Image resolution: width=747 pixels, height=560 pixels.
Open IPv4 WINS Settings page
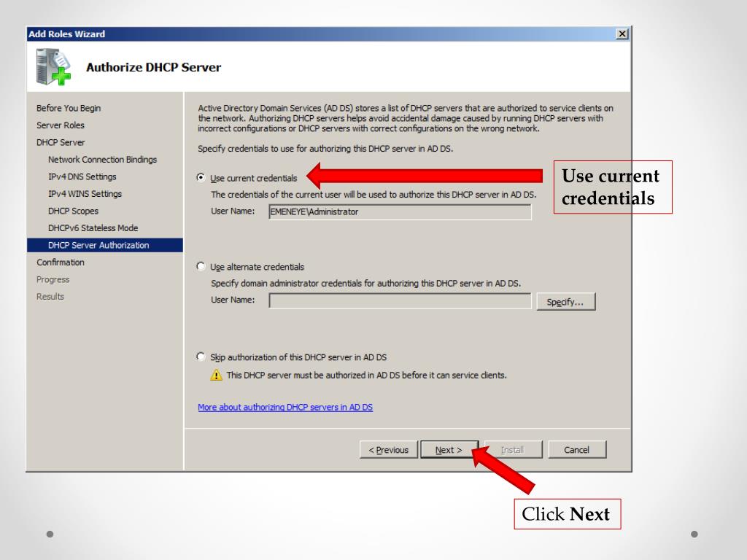(85, 194)
